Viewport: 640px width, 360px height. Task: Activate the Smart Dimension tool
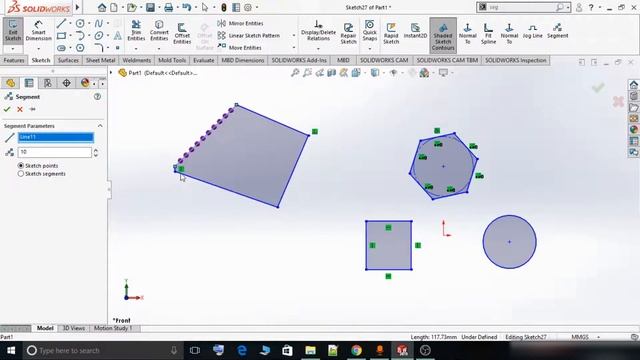38,31
